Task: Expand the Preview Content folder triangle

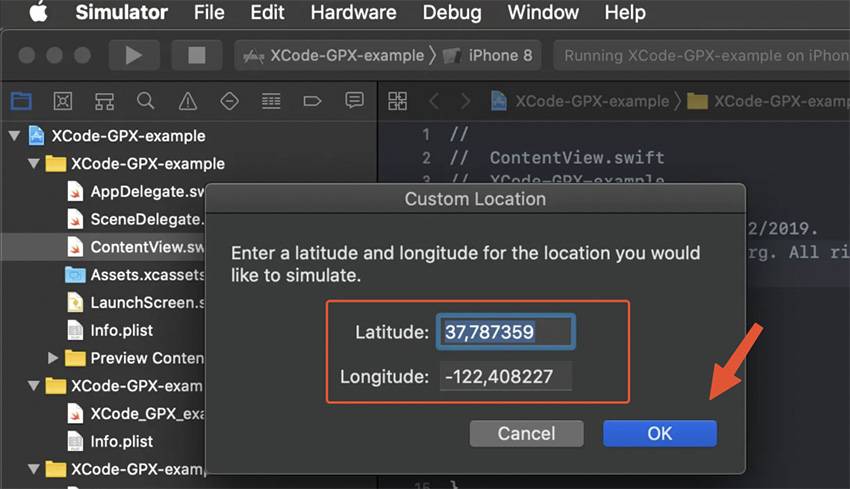Action: click(x=53, y=358)
